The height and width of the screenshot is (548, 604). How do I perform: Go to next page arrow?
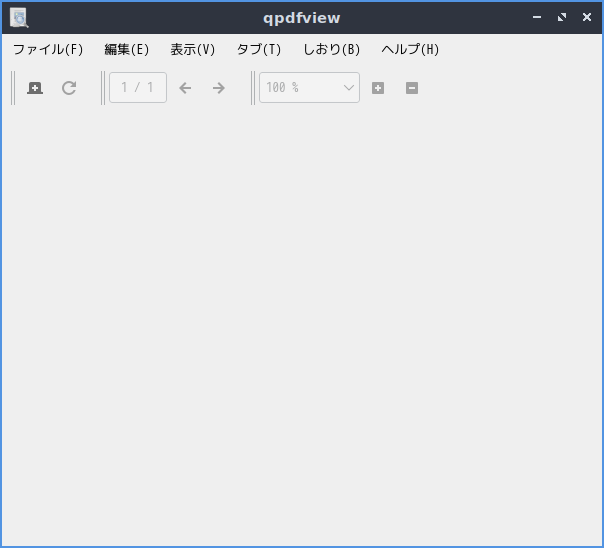[218, 88]
